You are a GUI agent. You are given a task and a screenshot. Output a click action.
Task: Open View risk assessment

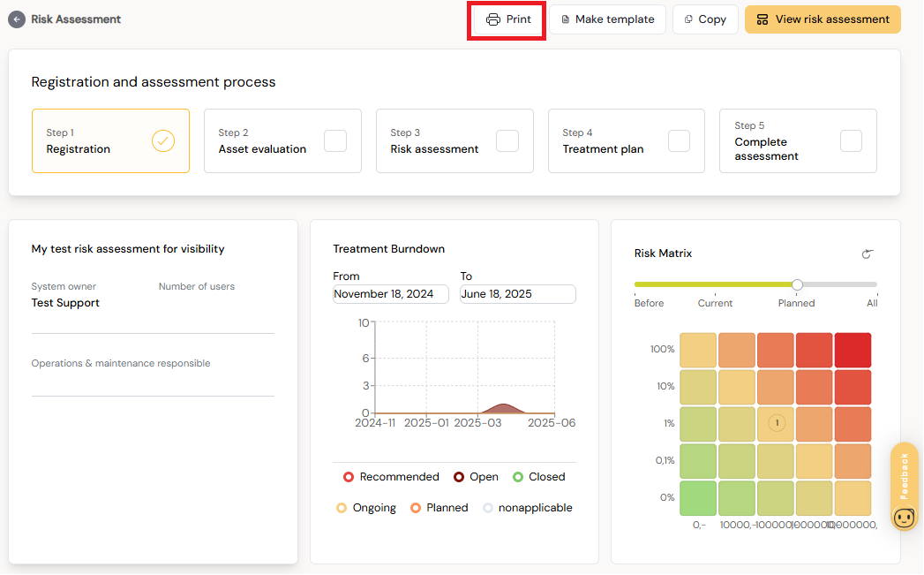[x=823, y=19]
